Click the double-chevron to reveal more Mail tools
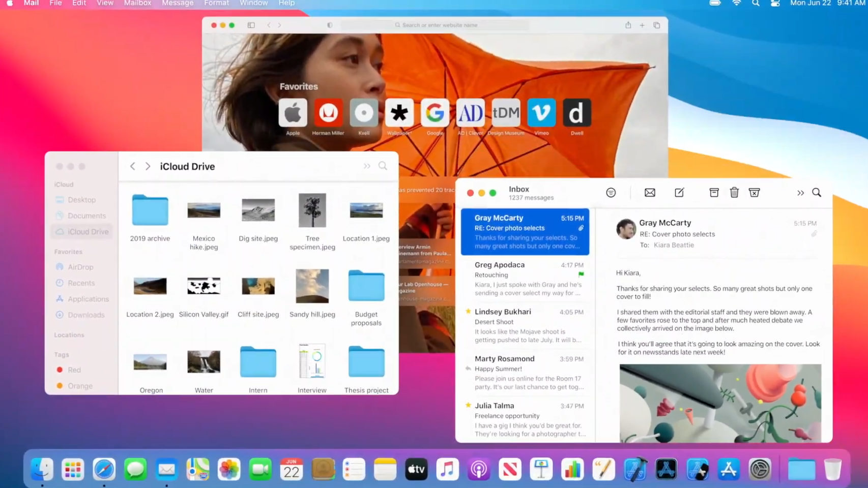Viewport: 868px width, 488px height. (x=800, y=193)
